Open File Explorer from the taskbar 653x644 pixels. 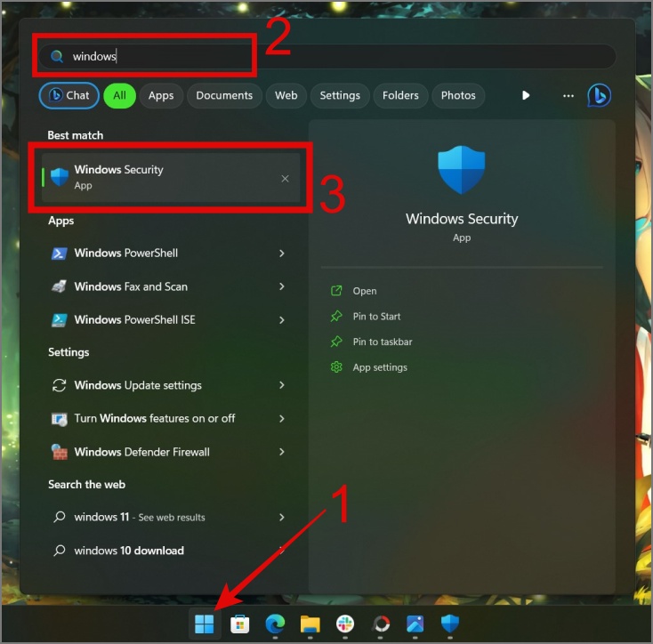click(310, 624)
